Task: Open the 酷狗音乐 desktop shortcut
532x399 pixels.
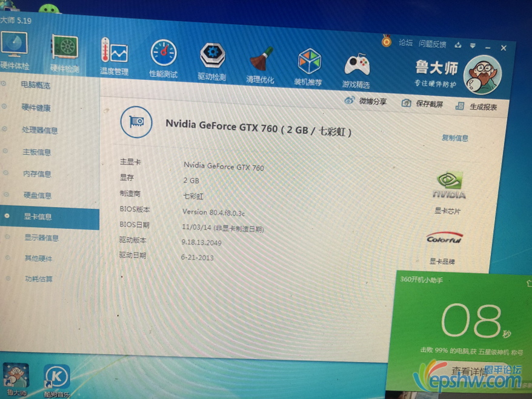Action: pyautogui.click(x=57, y=381)
